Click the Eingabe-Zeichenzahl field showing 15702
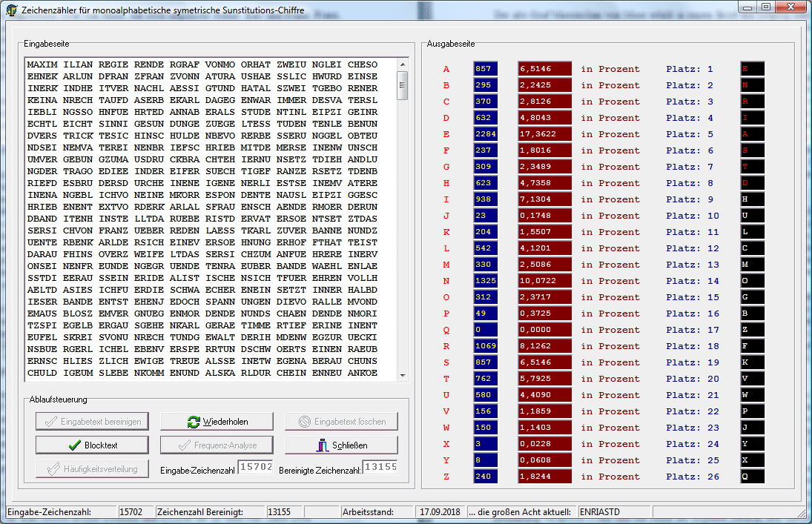The height and width of the screenshot is (524, 812). [255, 468]
